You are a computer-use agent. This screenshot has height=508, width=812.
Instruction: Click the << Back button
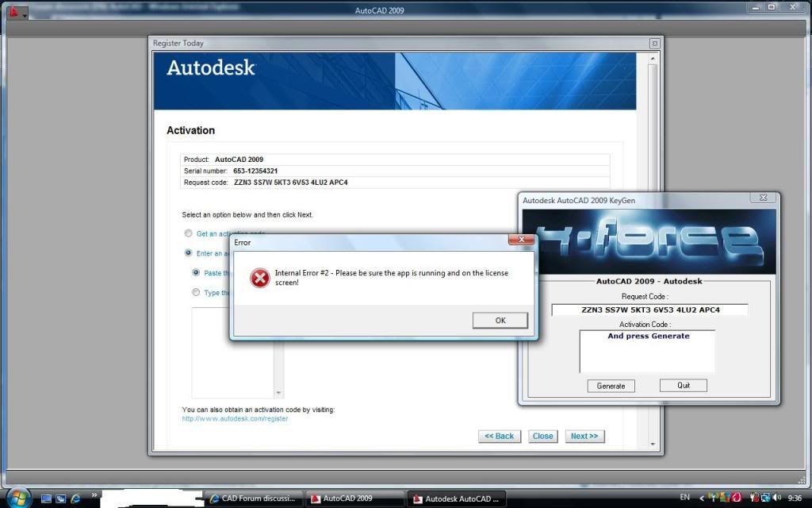pyautogui.click(x=500, y=436)
